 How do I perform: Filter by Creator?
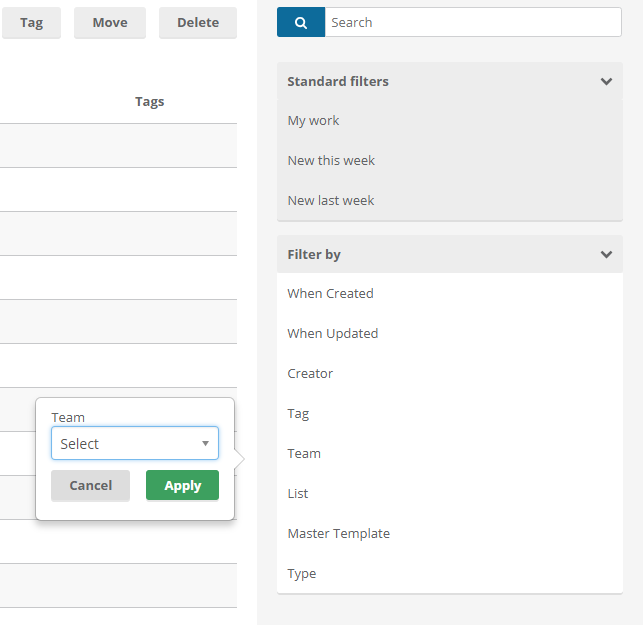pos(310,374)
